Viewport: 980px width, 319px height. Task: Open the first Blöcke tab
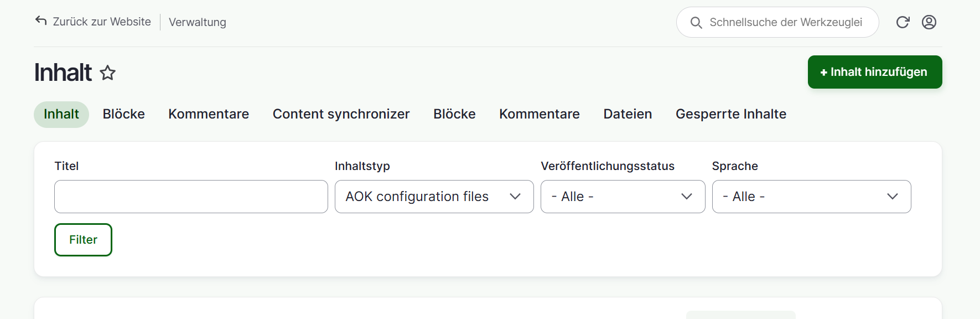pyautogui.click(x=124, y=114)
